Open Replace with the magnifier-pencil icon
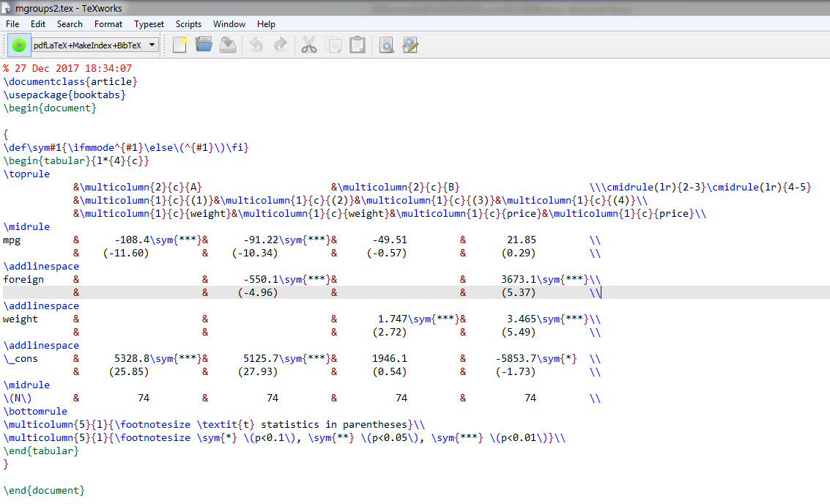 (x=410, y=45)
